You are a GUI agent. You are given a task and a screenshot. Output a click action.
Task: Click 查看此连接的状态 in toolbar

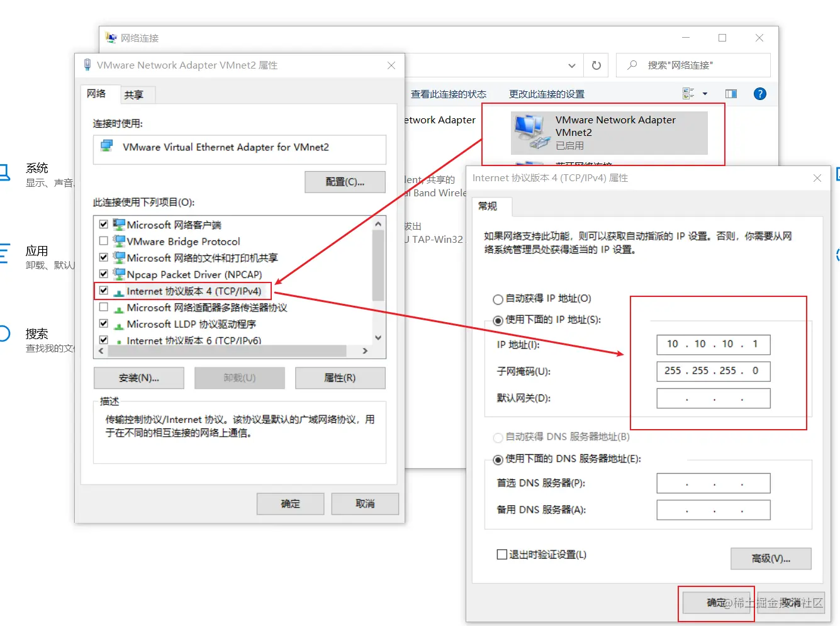click(x=449, y=94)
